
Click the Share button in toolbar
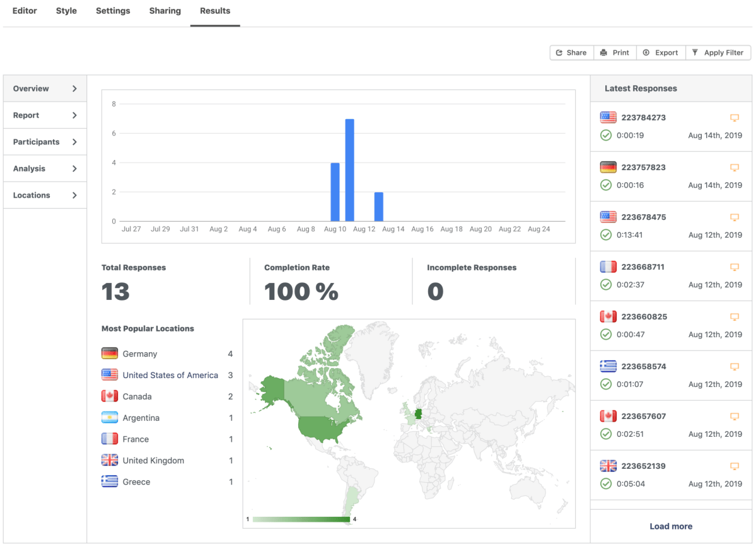pos(571,53)
